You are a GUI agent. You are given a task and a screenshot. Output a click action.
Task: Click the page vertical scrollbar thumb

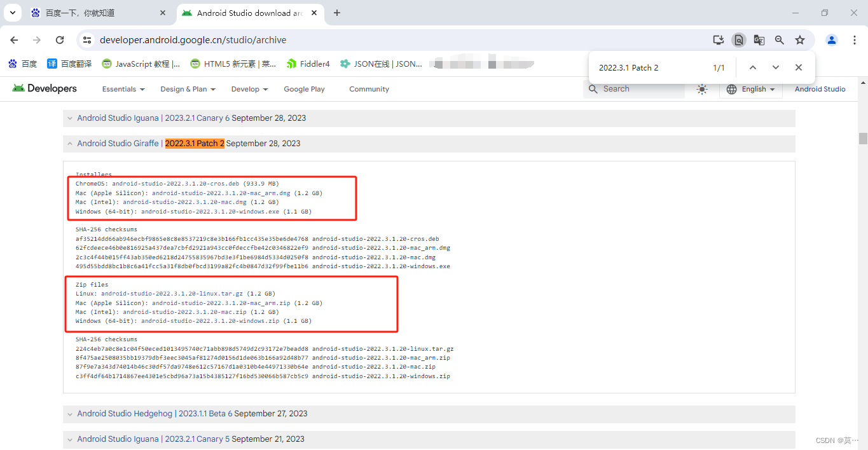(x=863, y=139)
